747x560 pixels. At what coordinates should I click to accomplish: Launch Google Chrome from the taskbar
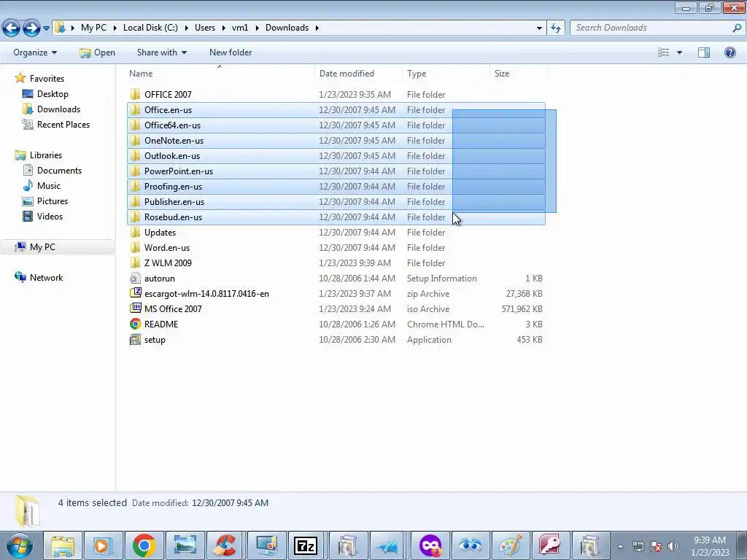click(x=144, y=545)
